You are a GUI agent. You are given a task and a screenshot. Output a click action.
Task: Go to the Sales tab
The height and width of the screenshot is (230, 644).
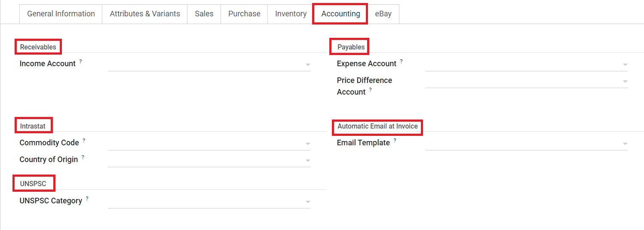coord(204,14)
